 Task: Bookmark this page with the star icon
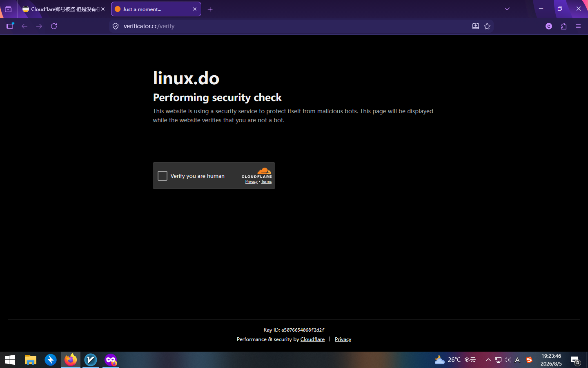[x=487, y=26]
